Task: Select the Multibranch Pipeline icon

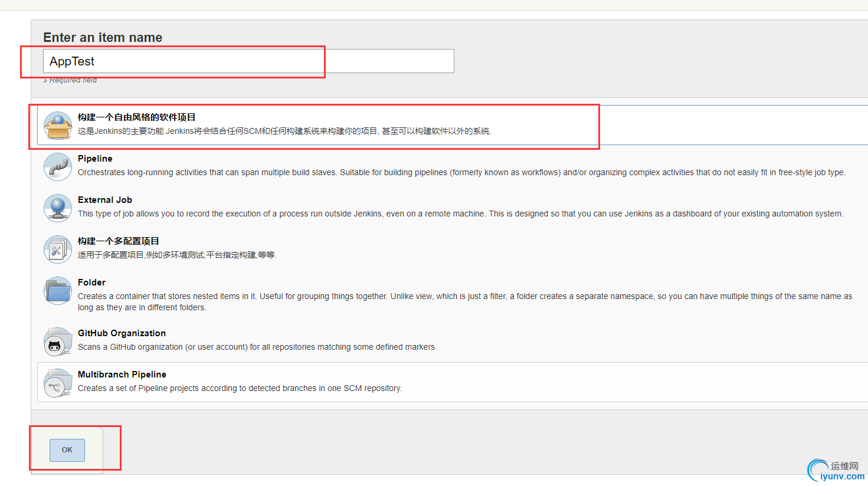Action: [x=58, y=383]
